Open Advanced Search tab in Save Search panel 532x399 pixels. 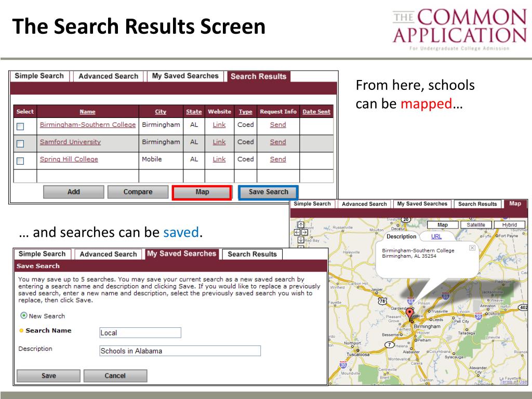click(x=108, y=254)
